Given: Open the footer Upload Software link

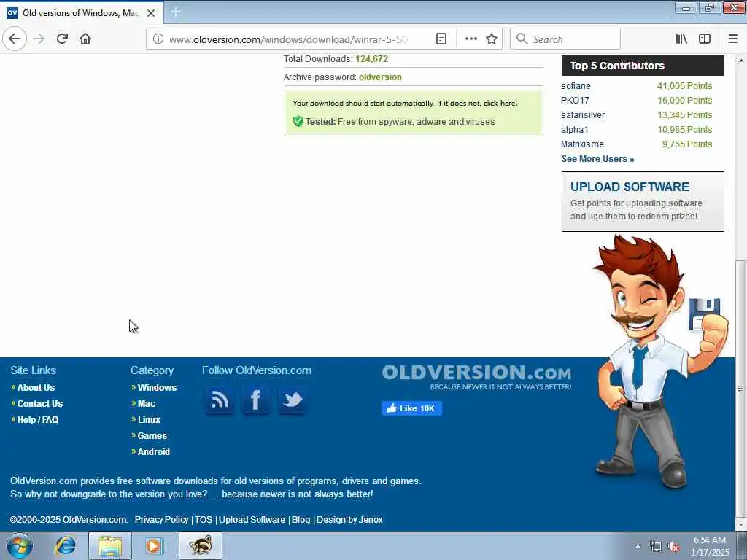Looking at the screenshot, I should pyautogui.click(x=252, y=520).
